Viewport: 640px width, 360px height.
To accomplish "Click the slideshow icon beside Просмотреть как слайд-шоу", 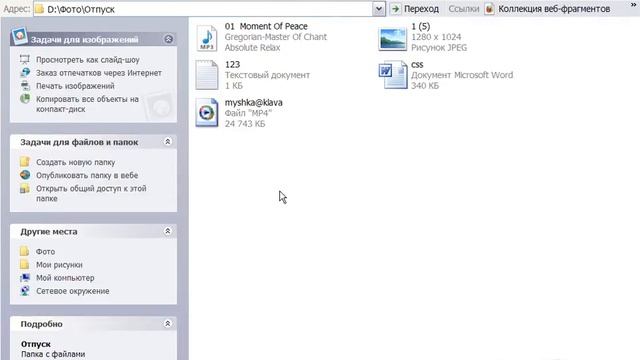I will (x=25, y=60).
